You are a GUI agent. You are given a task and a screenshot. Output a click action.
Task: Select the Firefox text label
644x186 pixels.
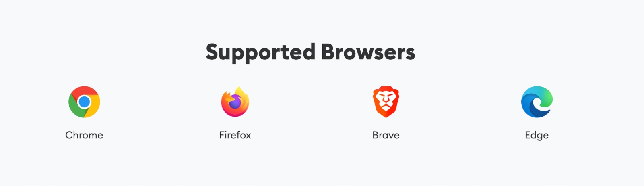(x=235, y=135)
